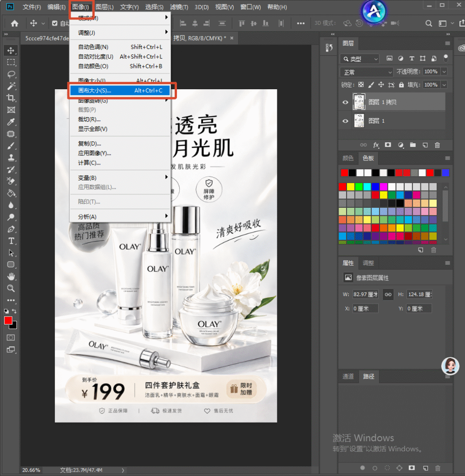This screenshot has width=465, height=476.
Task: Switch to the 调整 tab
Action: (368, 263)
